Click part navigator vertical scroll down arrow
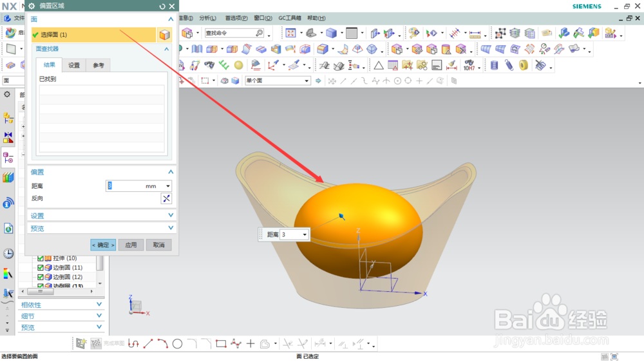Viewport: 644px width, 362px height. 100,283
